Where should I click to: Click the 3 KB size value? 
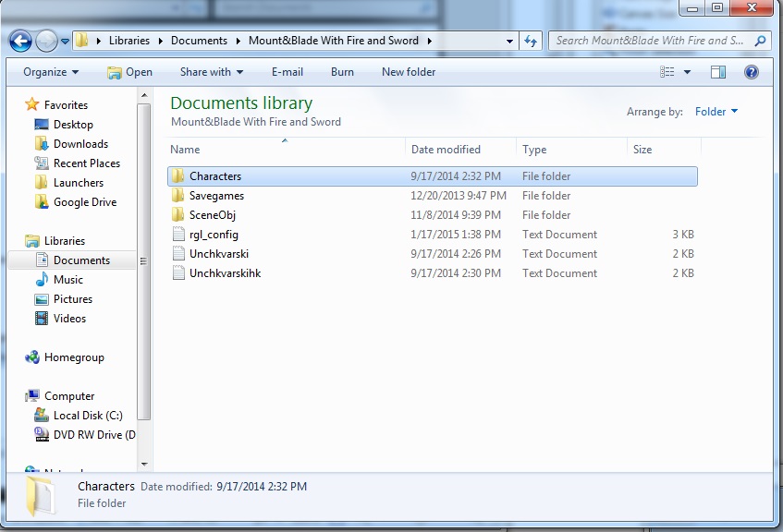683,234
